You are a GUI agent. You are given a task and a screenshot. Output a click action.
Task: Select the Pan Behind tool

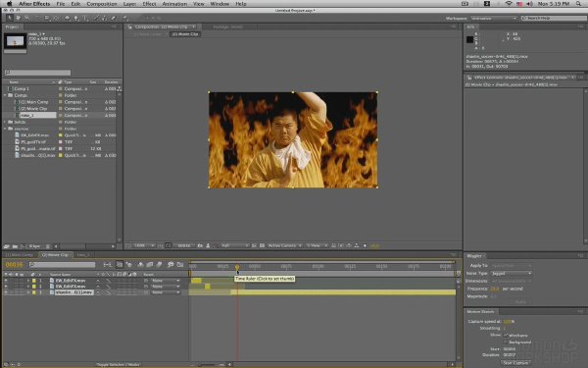coord(56,18)
